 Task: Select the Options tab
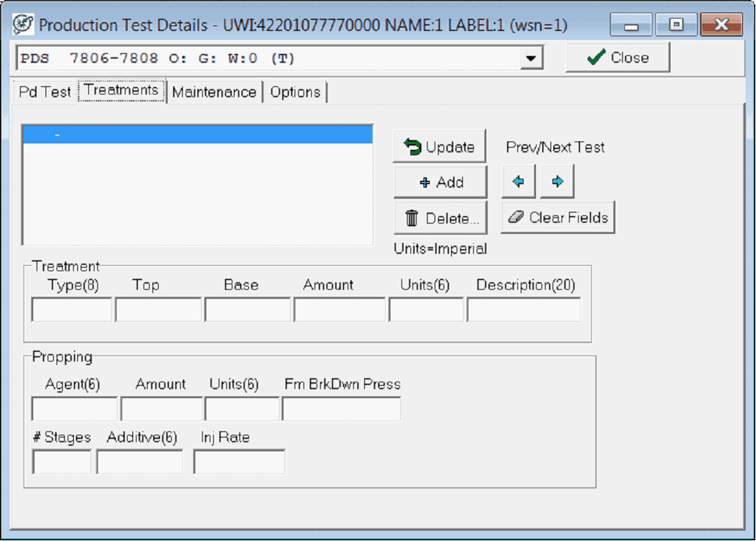click(295, 92)
